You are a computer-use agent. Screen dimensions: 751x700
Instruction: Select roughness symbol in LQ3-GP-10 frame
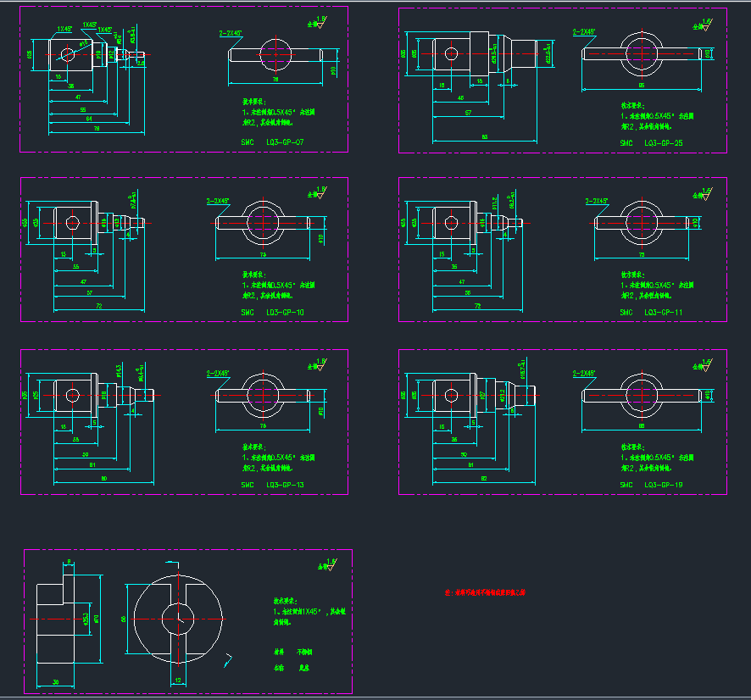(319, 192)
